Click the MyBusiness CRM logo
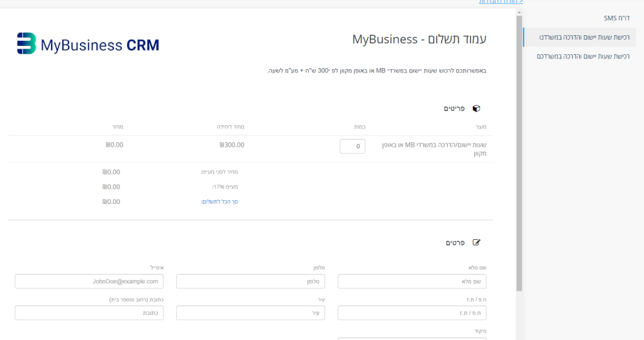This screenshot has width=644, height=340. (88, 43)
